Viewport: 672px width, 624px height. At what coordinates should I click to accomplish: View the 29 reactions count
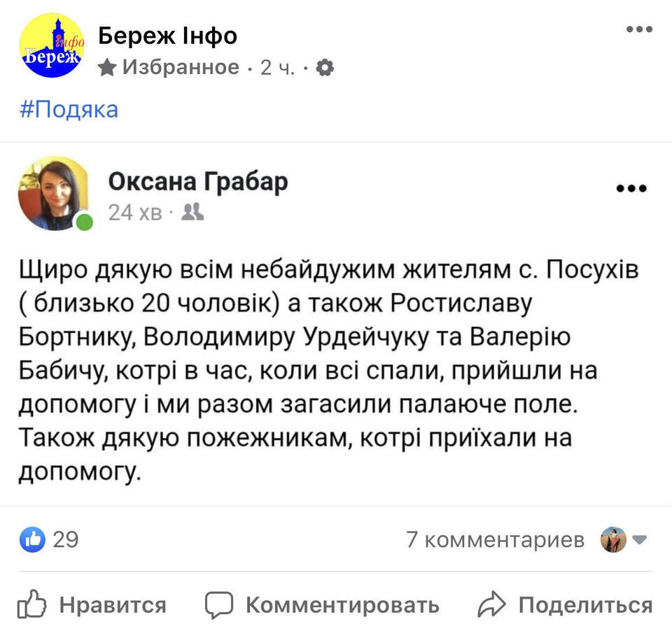coord(66,539)
